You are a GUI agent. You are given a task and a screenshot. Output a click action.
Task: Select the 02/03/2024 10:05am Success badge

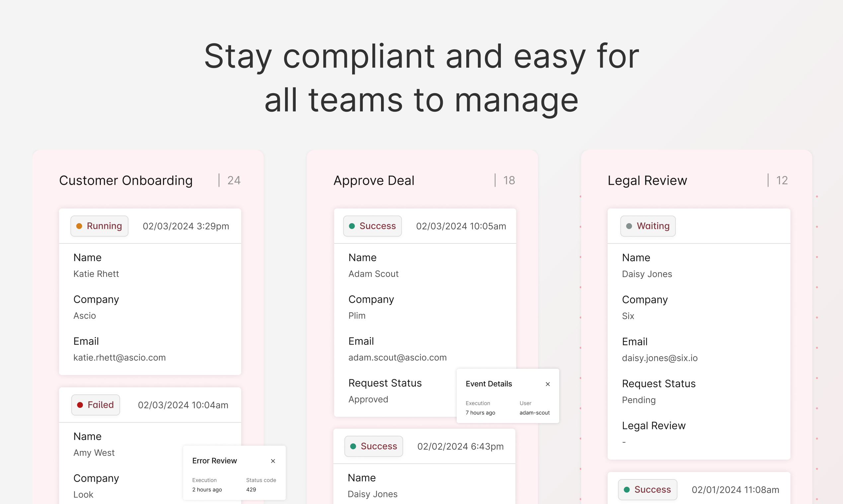coord(372,226)
